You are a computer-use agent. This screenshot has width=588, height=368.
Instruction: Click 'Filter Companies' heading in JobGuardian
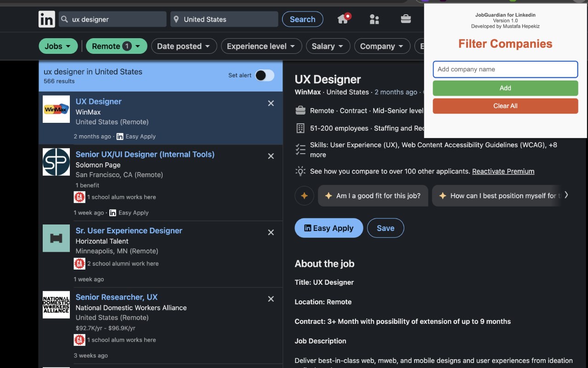[505, 44]
